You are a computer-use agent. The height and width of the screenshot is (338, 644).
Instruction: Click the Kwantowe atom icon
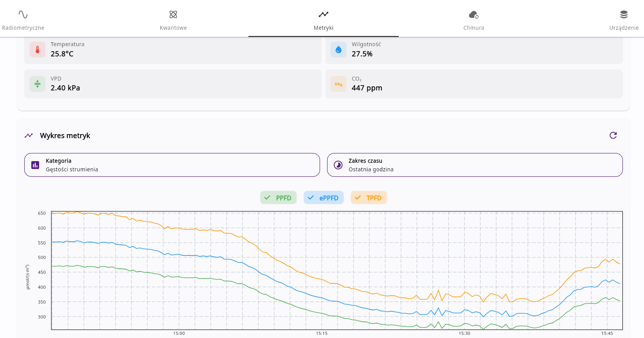coord(173,14)
